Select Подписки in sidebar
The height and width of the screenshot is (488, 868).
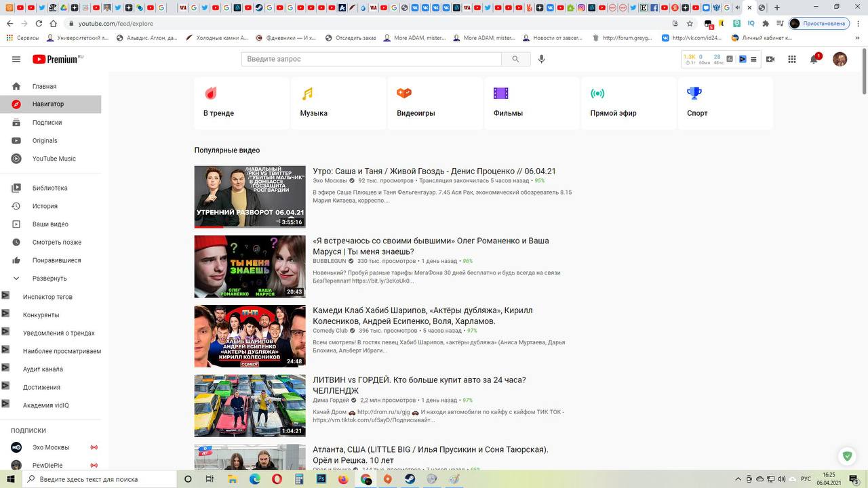[51, 123]
